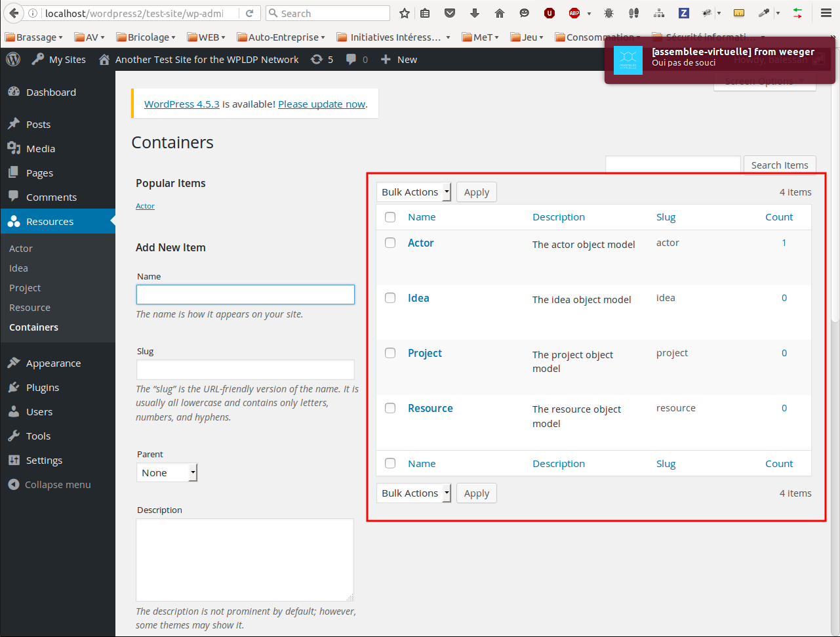Open the Downloads arrow icon

pyautogui.click(x=475, y=13)
